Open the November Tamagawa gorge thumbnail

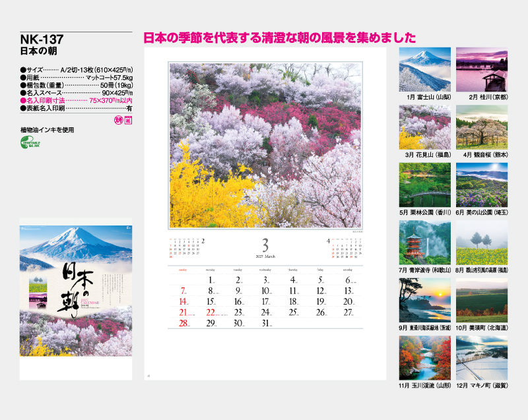[x=424, y=358]
